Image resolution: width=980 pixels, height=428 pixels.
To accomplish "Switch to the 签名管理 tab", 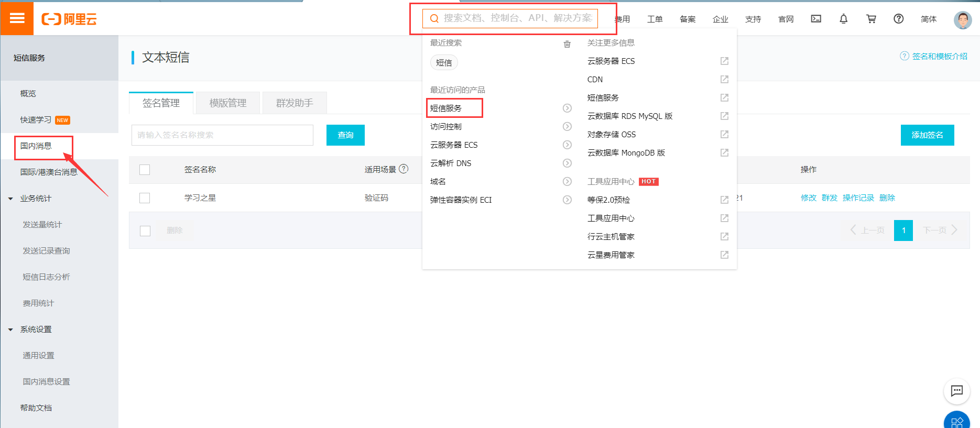I will 161,103.
